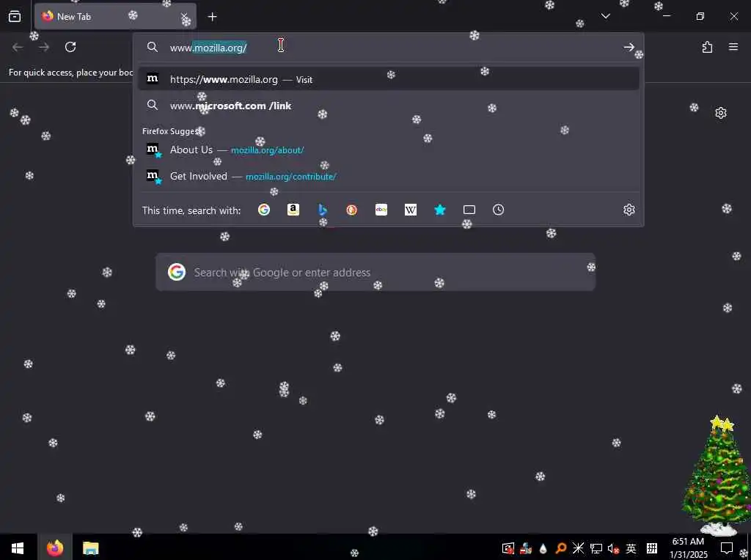Open the clock showing 6:51 AM
Image resolution: width=751 pixels, height=560 pixels.
[688, 548]
